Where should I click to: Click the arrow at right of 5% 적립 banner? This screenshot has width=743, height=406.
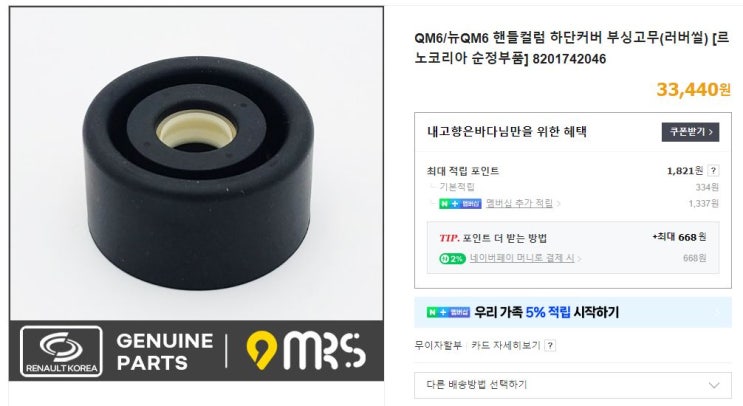717,312
